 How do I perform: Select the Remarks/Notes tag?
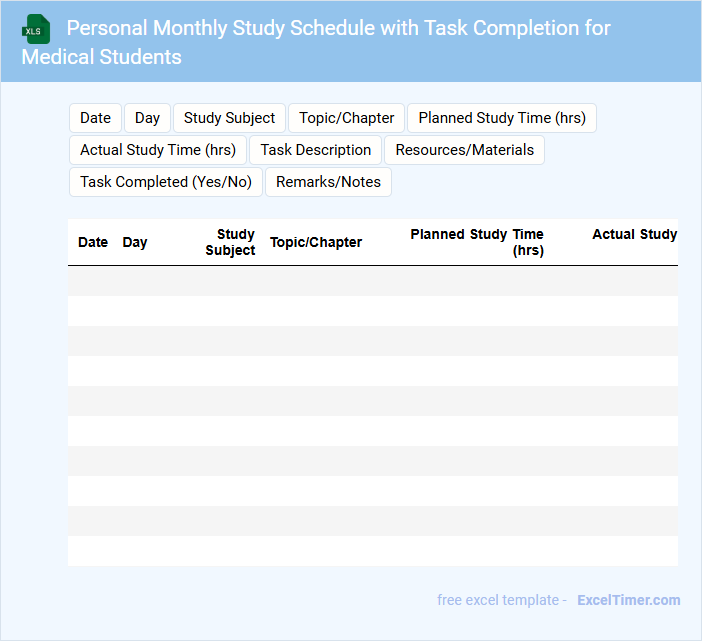click(x=328, y=182)
